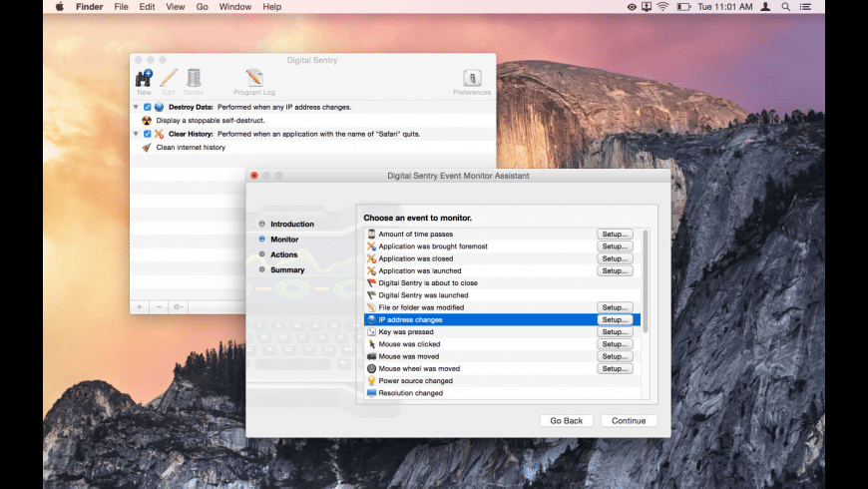The image size is (868, 489).
Task: Click the broom icon beside Clean internet history
Action: tap(147, 148)
